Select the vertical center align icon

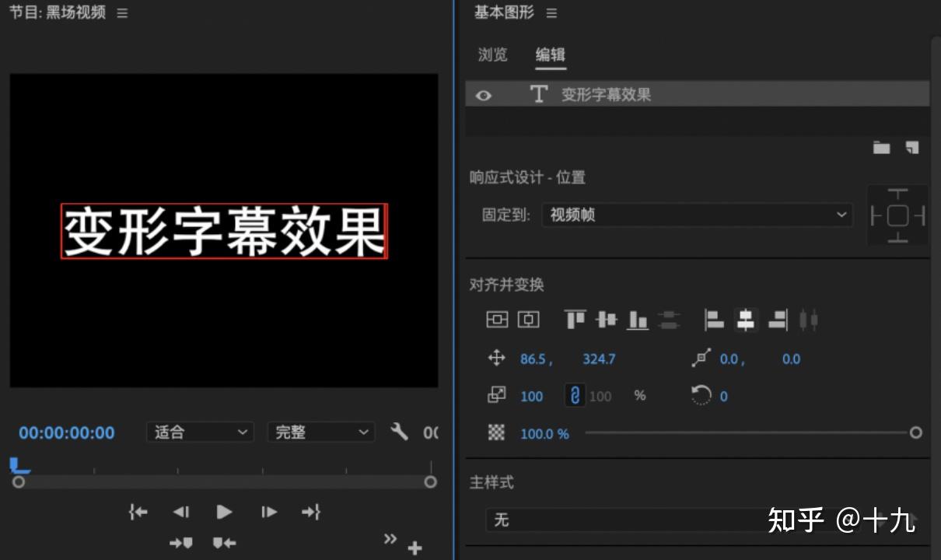point(607,319)
